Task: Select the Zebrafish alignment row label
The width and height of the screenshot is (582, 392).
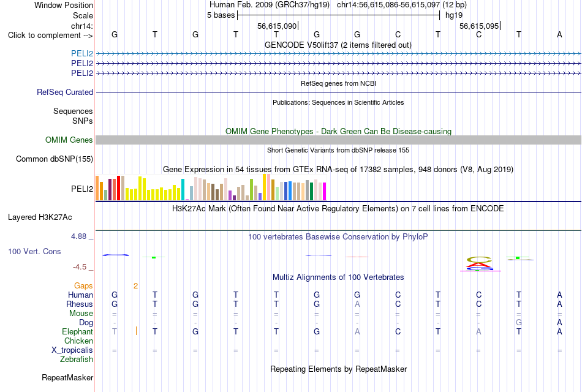Action: [77, 359]
